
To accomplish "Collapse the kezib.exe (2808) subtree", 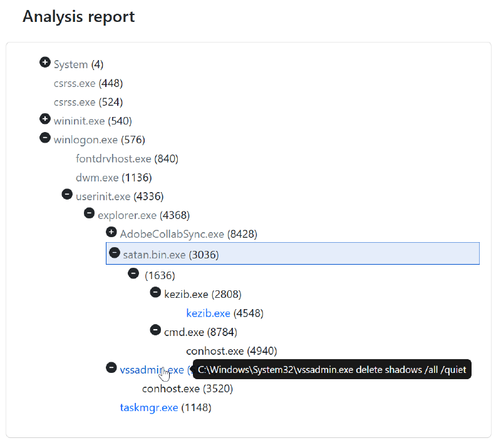I will pos(155,292).
